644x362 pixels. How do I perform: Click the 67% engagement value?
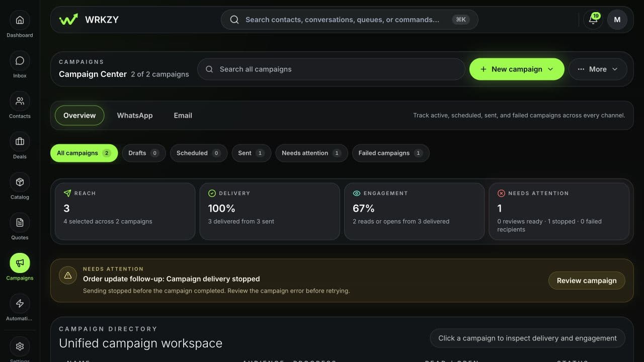pyautogui.click(x=364, y=208)
